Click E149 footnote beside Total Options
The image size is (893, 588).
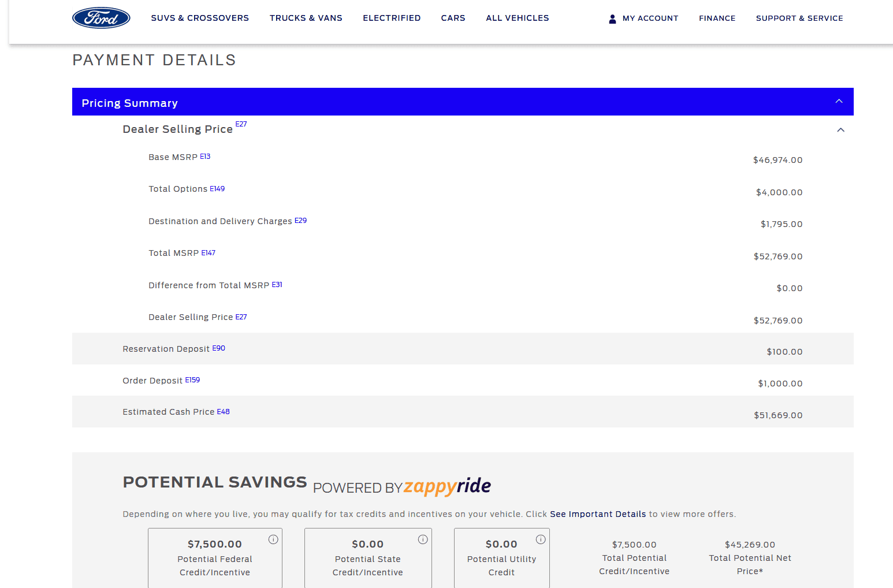[x=217, y=189]
